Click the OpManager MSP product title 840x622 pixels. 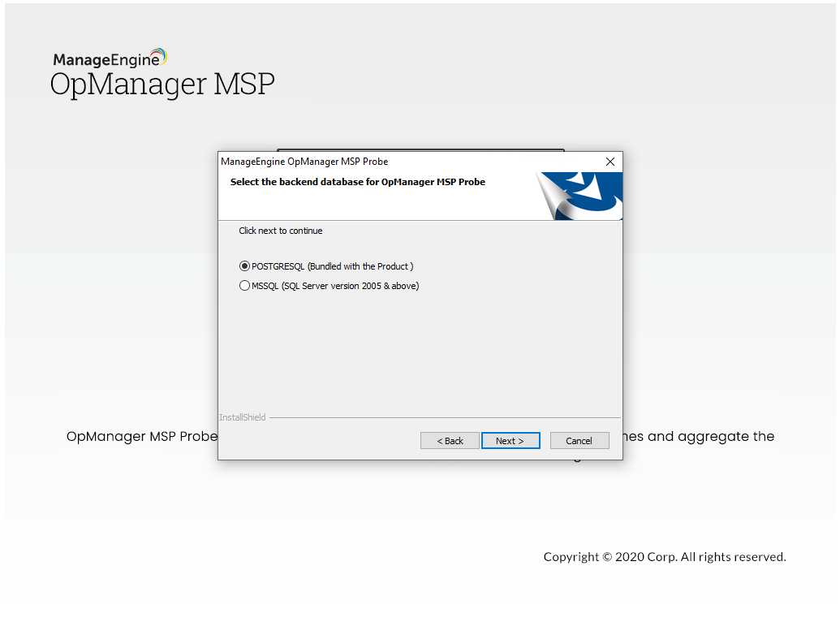[162, 84]
